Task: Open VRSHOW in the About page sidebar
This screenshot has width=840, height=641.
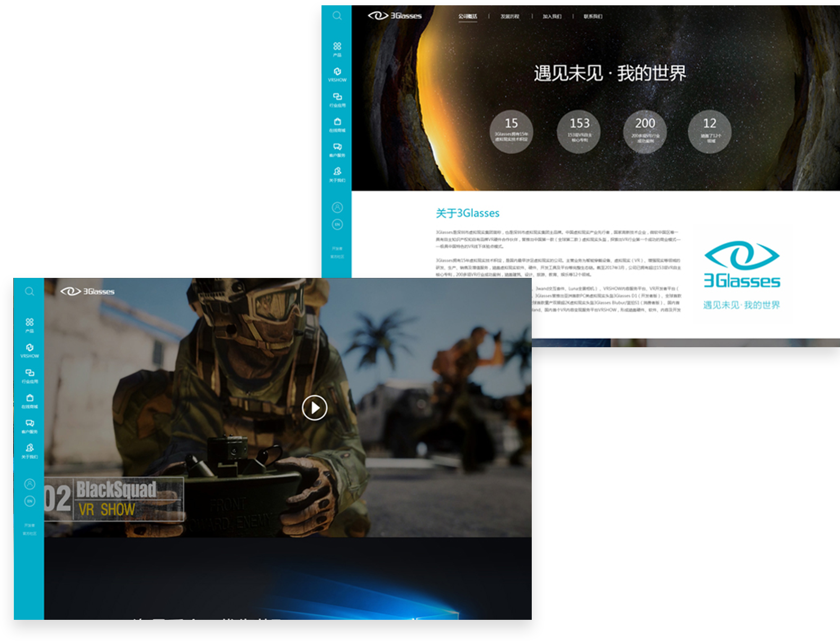Action: [337, 75]
